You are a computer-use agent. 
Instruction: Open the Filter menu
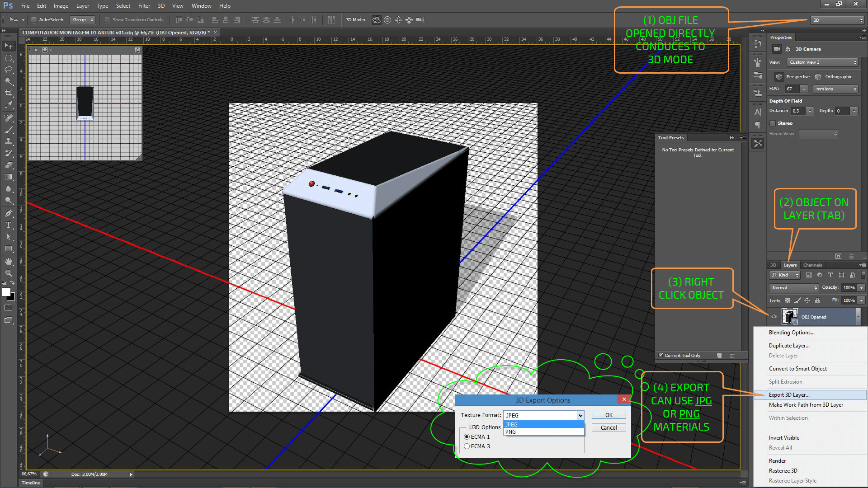144,6
